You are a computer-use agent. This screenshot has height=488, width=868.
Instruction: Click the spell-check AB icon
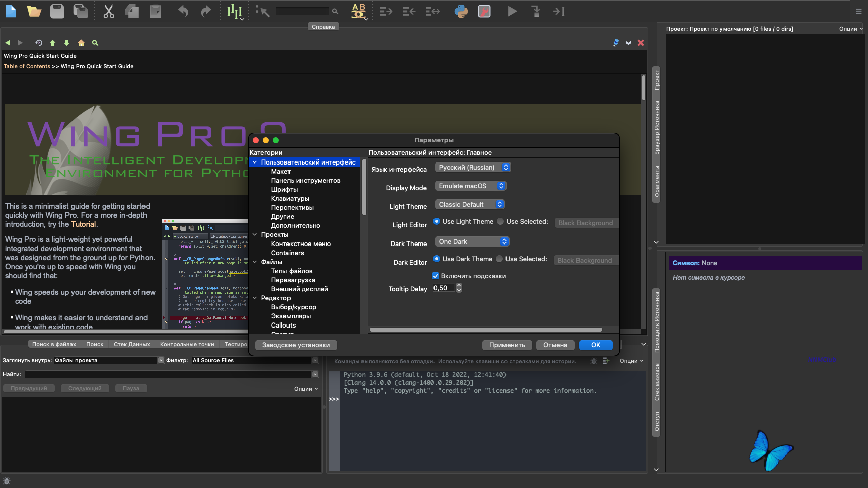tap(358, 11)
